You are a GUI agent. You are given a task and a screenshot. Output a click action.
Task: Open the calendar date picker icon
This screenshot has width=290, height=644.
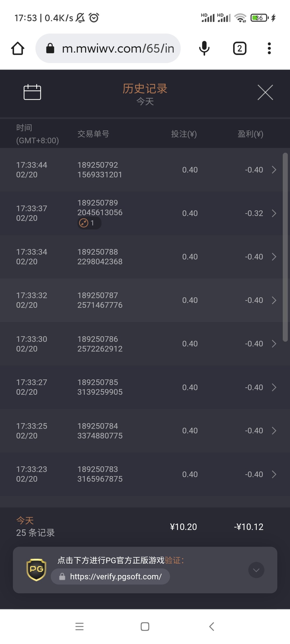tap(32, 92)
